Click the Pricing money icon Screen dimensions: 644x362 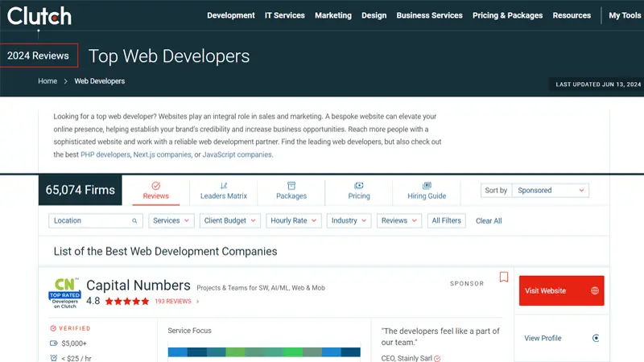pyautogui.click(x=359, y=186)
